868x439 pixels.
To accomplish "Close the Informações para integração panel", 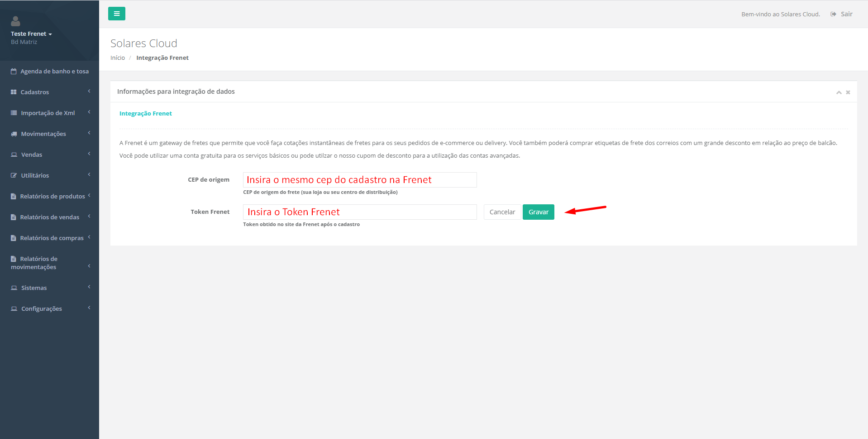I will tap(848, 92).
